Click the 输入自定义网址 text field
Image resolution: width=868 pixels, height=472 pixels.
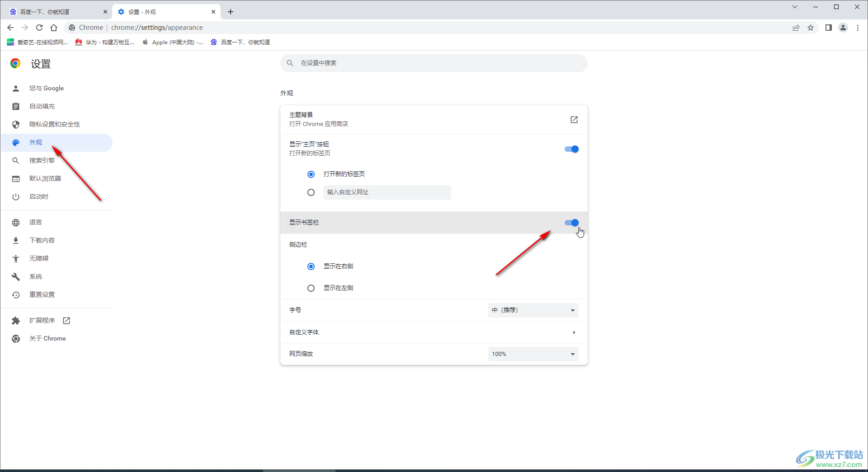[x=387, y=192]
